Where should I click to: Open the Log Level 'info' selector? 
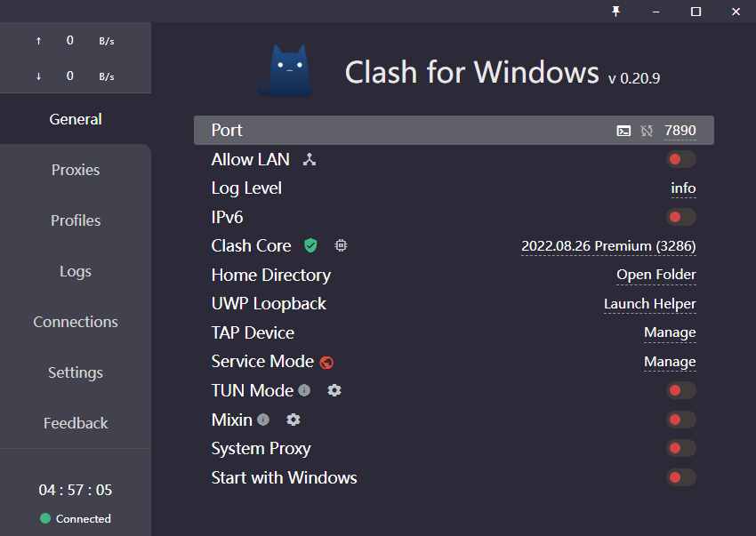[683, 188]
